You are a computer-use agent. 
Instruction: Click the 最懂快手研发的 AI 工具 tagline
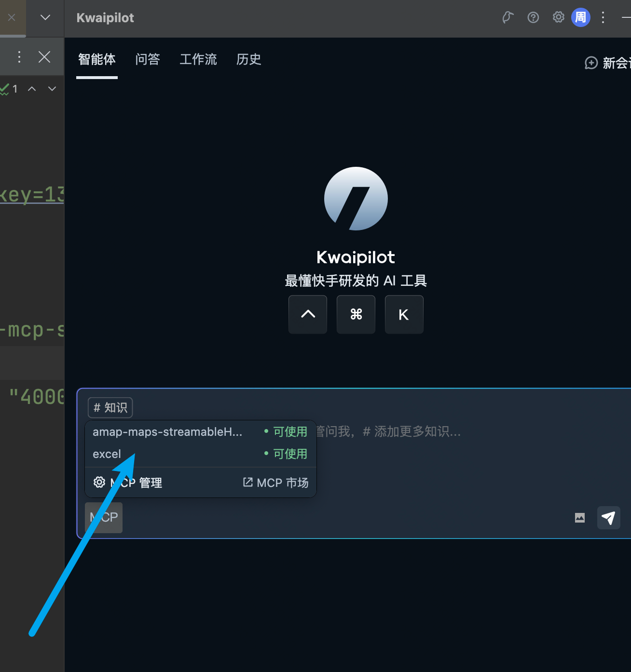click(356, 281)
